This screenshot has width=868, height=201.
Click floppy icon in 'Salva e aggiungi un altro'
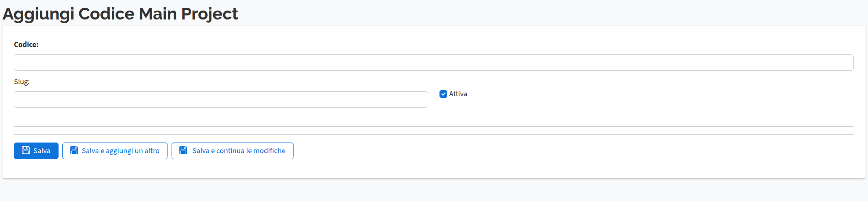tap(74, 150)
